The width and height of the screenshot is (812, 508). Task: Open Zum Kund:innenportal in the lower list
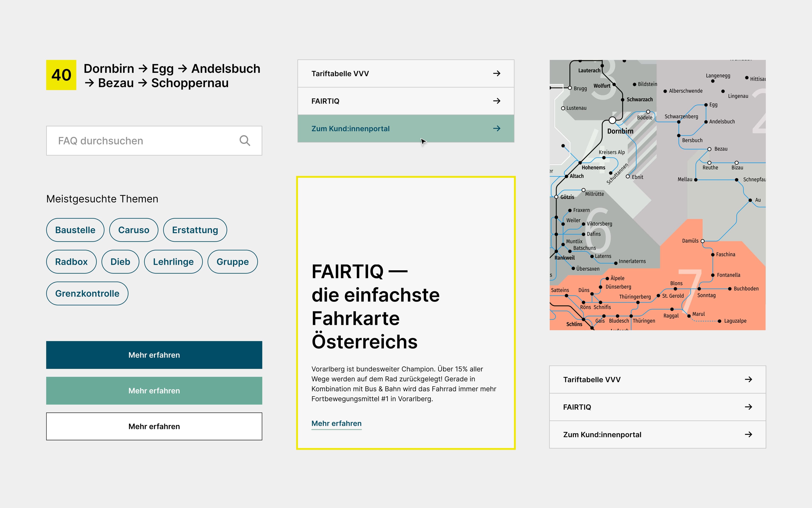pos(657,434)
